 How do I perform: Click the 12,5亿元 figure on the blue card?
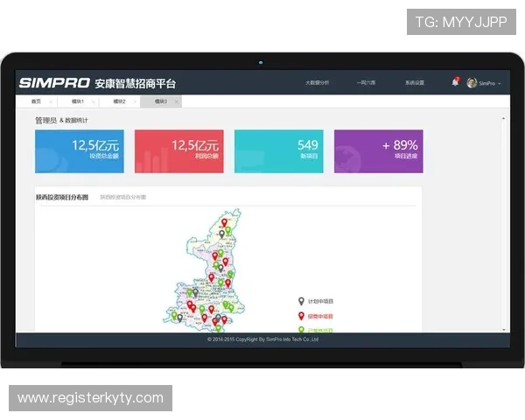click(x=95, y=145)
